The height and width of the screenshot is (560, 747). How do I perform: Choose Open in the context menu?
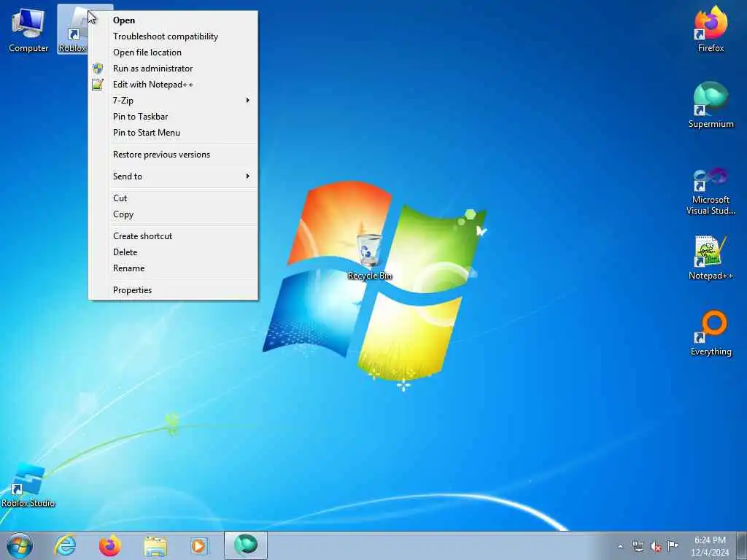point(174,20)
